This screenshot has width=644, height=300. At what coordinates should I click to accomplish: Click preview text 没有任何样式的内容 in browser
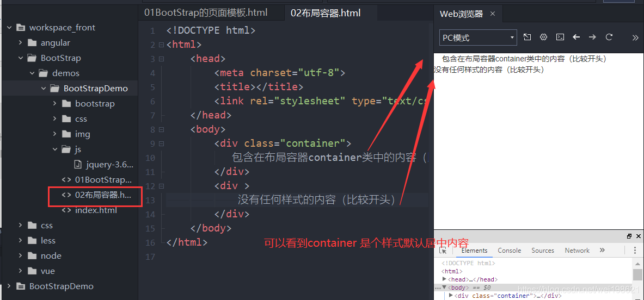[489, 70]
